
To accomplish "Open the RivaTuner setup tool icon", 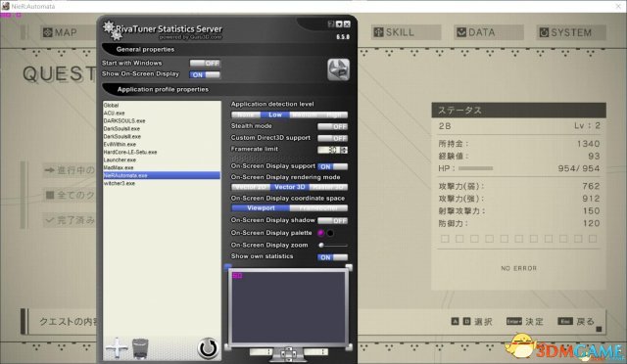I will (338, 69).
